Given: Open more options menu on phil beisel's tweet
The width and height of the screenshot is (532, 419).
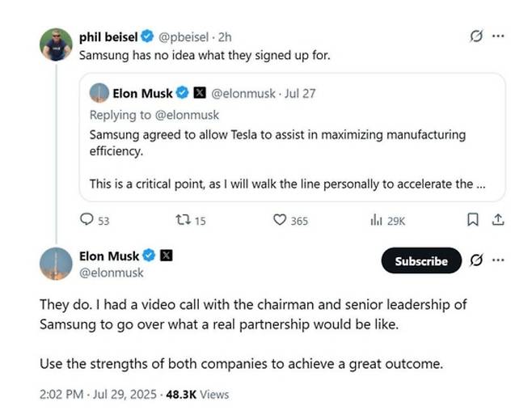Looking at the screenshot, I should tap(498, 36).
